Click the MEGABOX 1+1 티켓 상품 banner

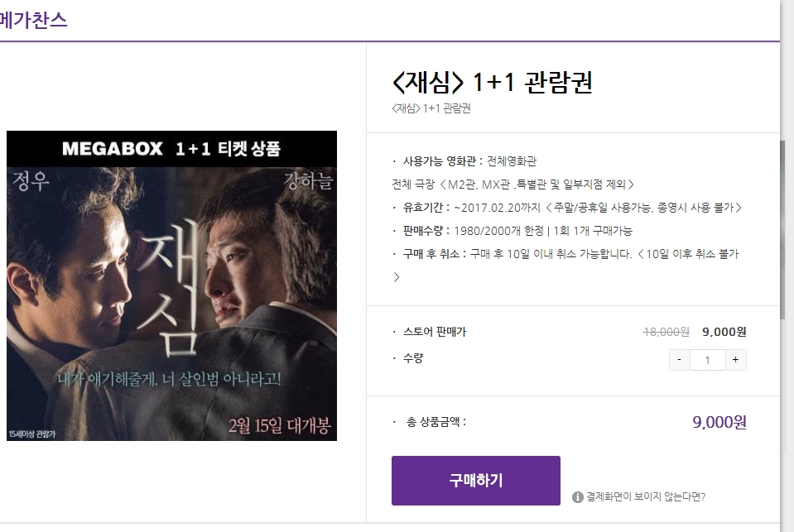pyautogui.click(x=171, y=149)
